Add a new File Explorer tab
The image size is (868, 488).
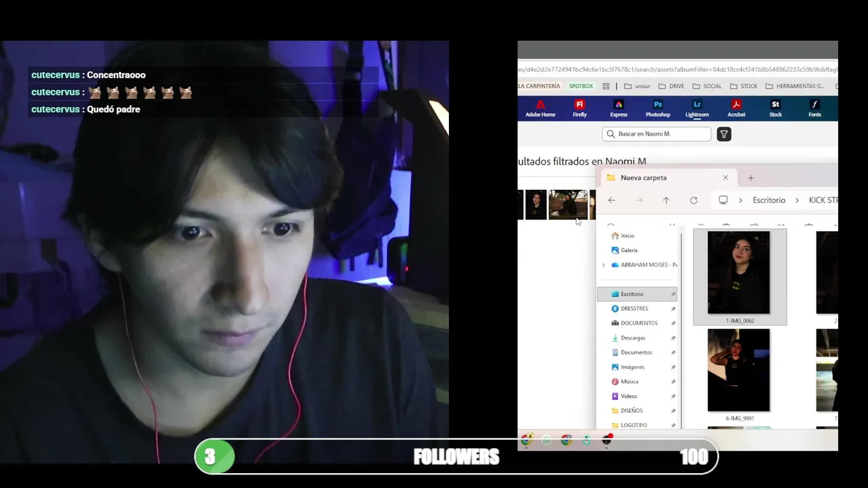[751, 178]
